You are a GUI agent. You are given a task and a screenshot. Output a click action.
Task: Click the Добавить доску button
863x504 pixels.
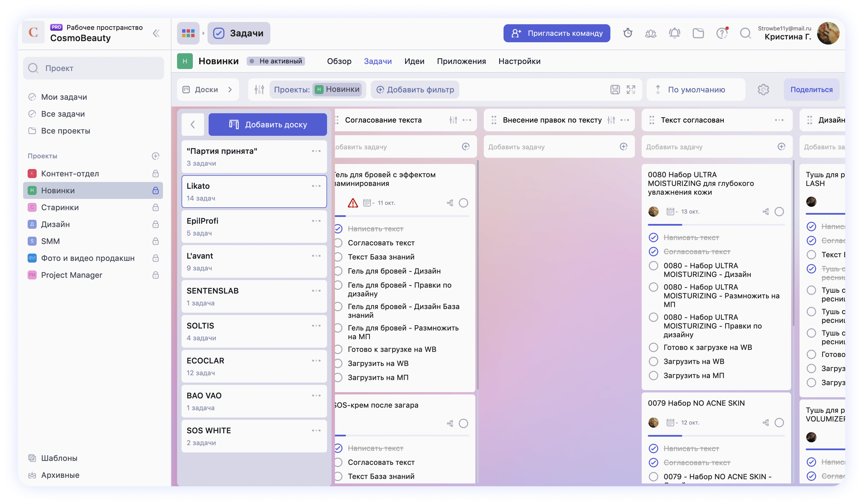[x=268, y=125]
